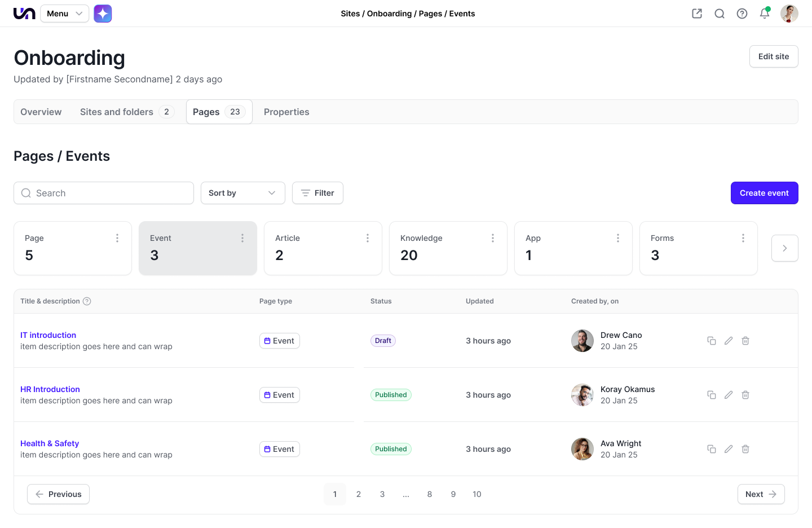Open the Sort by dropdown

tap(242, 193)
